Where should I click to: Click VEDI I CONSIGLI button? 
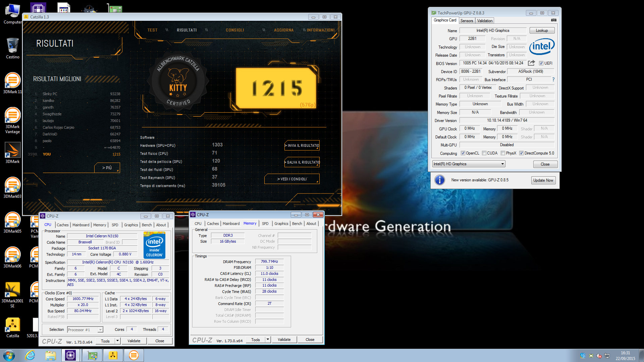292,179
